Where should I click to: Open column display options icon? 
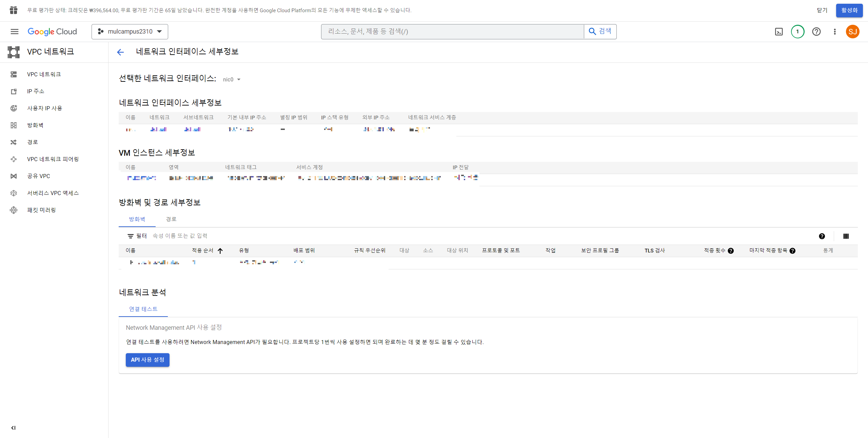[x=846, y=236]
